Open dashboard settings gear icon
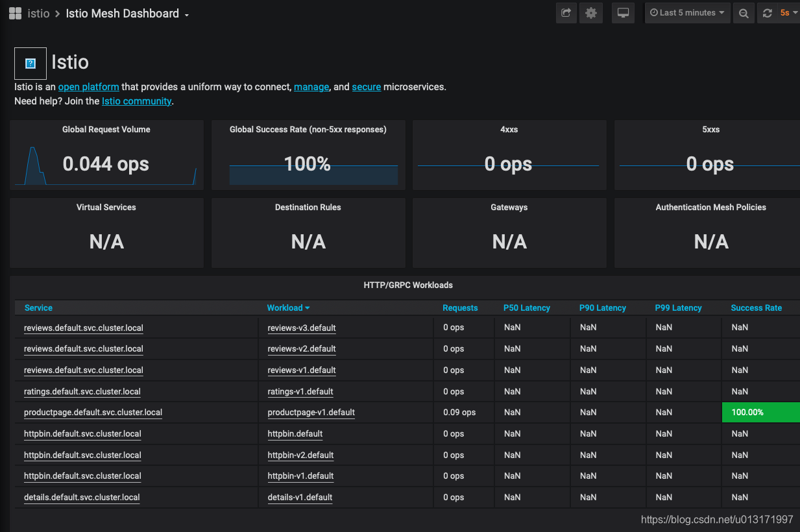The image size is (800, 532). (591, 13)
